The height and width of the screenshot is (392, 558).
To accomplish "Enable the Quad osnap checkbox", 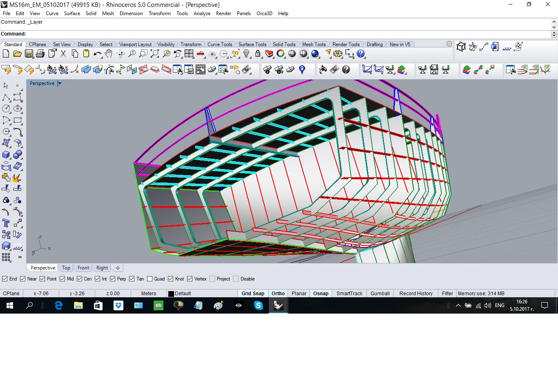I will pyautogui.click(x=150, y=279).
